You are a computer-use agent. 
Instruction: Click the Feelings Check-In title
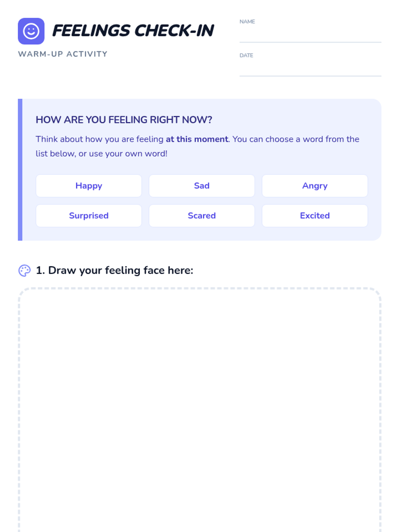(x=133, y=31)
